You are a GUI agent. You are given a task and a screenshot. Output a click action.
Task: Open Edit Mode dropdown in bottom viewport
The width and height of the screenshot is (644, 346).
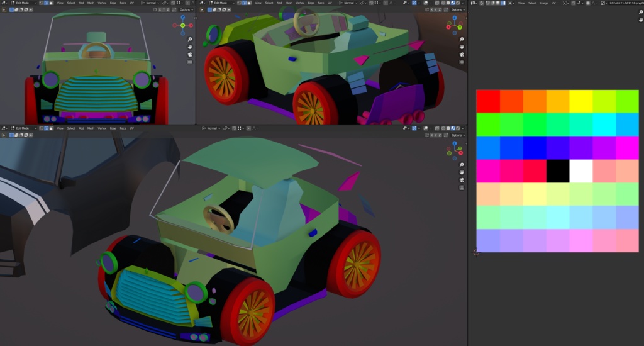[x=23, y=128]
